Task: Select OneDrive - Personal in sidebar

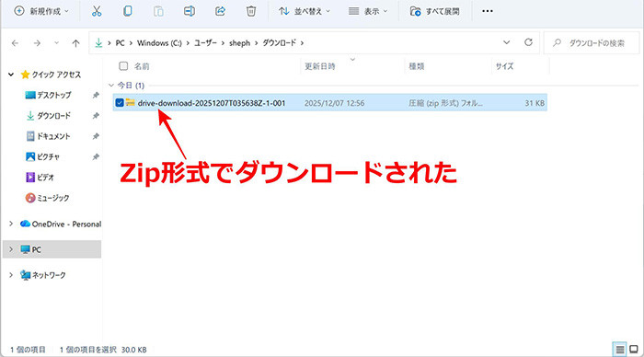Action: [x=61, y=224]
